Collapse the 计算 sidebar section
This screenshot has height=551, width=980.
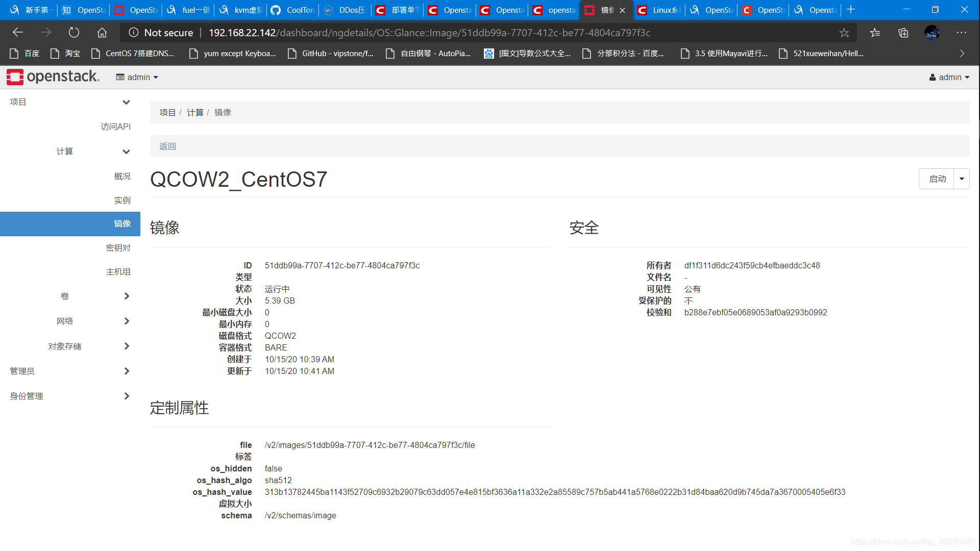70,152
